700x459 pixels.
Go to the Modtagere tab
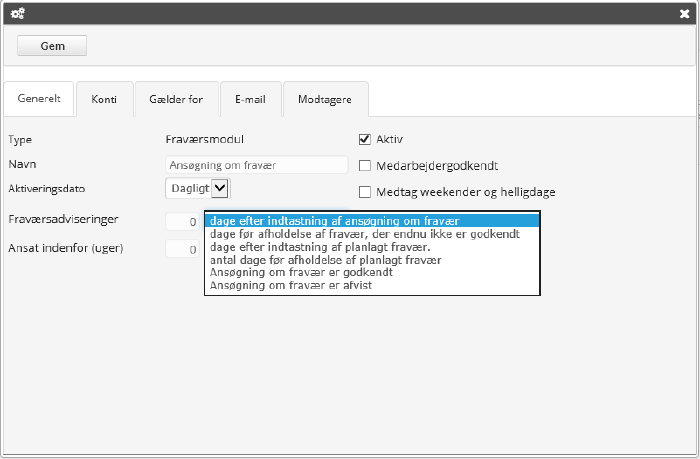click(x=326, y=99)
